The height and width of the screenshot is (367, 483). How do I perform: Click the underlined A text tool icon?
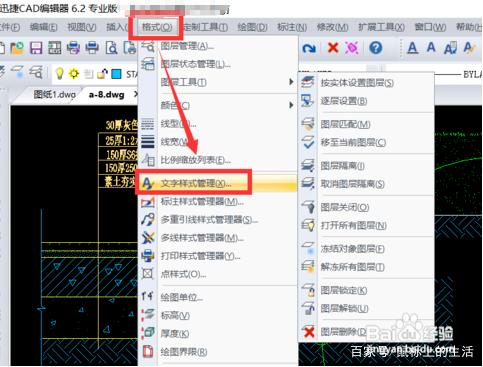pos(412,48)
